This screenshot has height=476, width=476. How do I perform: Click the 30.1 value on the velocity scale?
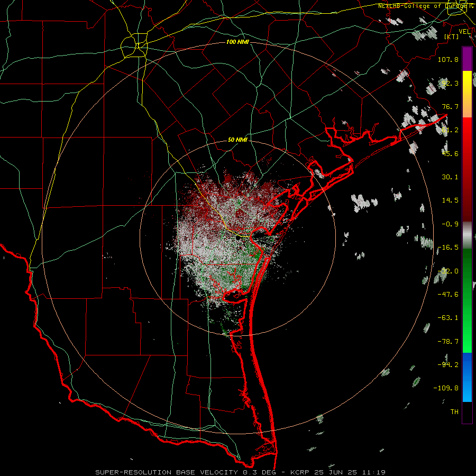450,177
